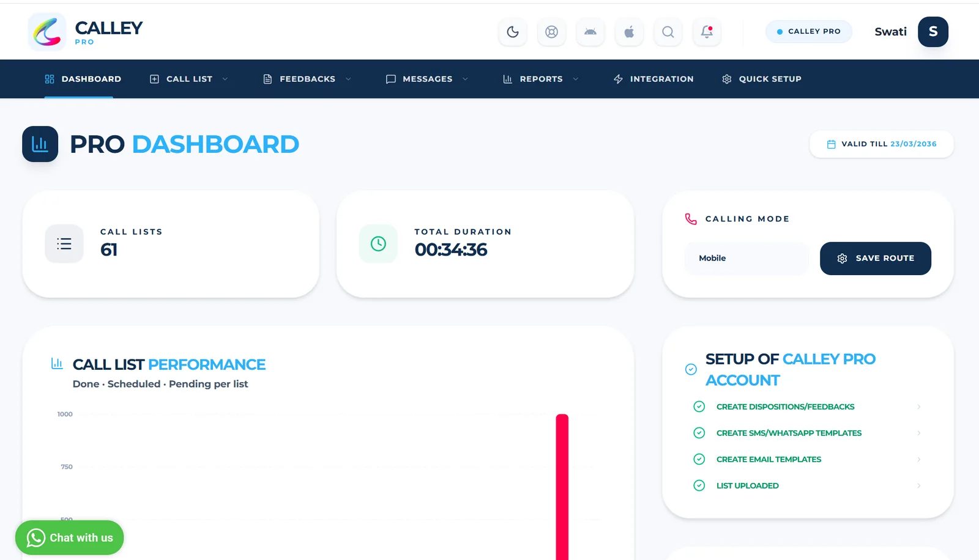This screenshot has height=560, width=979.
Task: Open the Integration menu item
Action: [653, 79]
